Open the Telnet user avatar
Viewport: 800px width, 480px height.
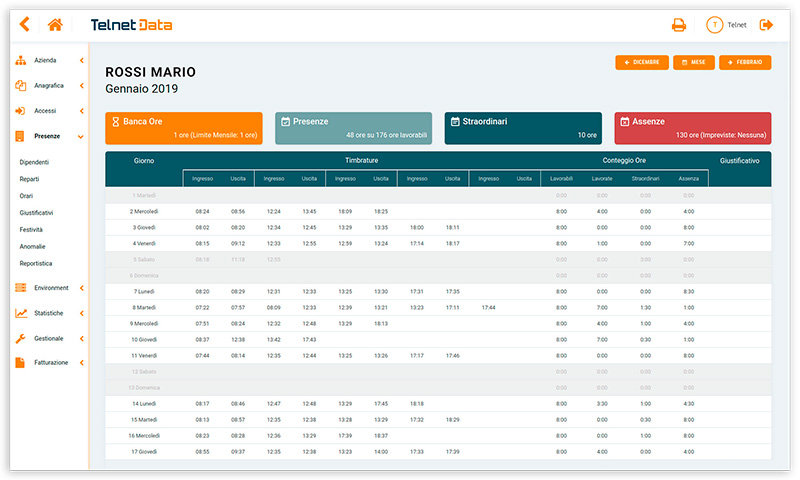tap(714, 24)
